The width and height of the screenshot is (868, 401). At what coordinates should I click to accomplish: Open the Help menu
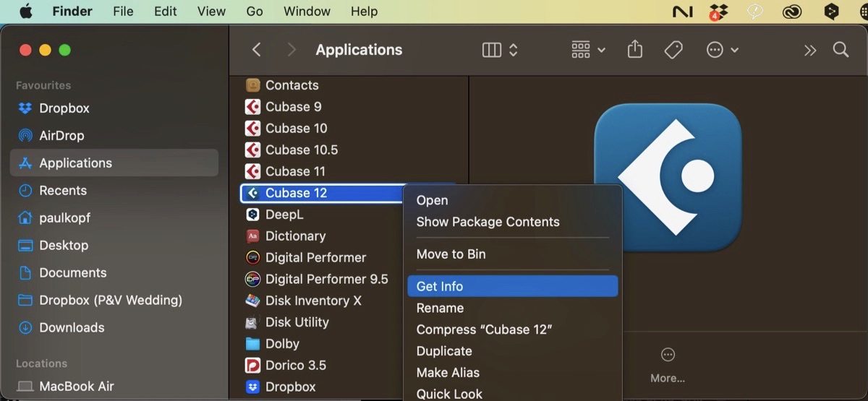tap(364, 12)
